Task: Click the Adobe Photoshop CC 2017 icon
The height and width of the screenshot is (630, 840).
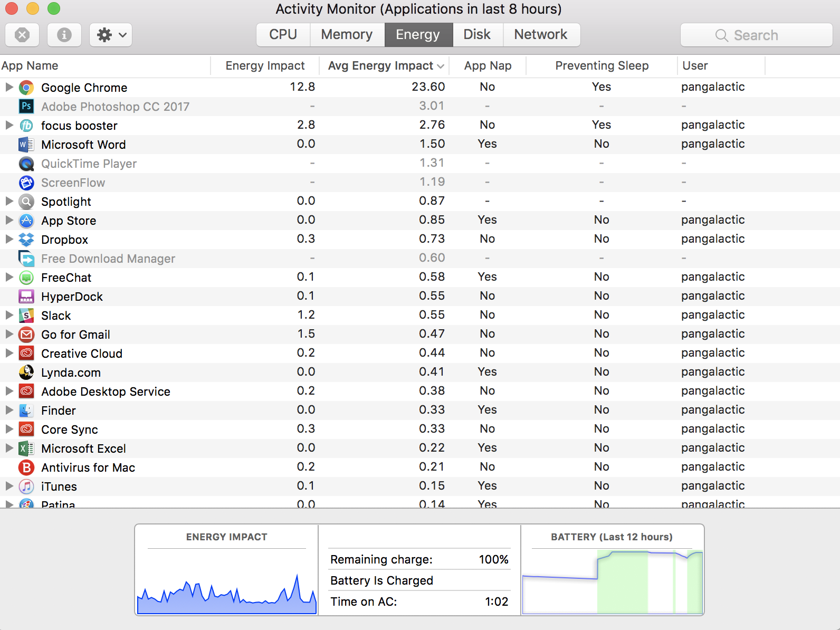Action: (x=26, y=107)
